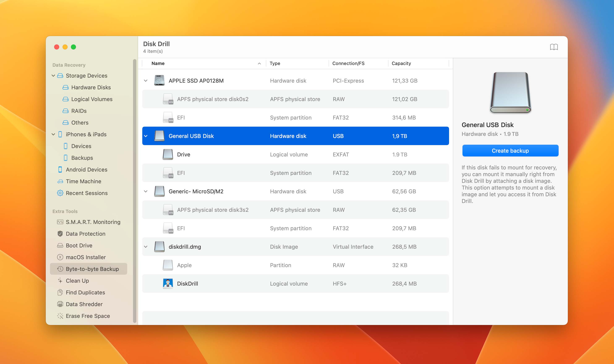Viewport: 614px width, 364px height.
Task: Open Time Machine in the sidebar
Action: [x=84, y=181]
